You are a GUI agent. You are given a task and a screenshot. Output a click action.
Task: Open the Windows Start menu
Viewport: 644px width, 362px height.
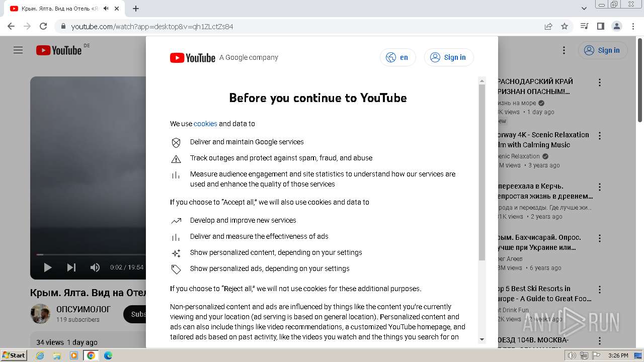click(14, 355)
